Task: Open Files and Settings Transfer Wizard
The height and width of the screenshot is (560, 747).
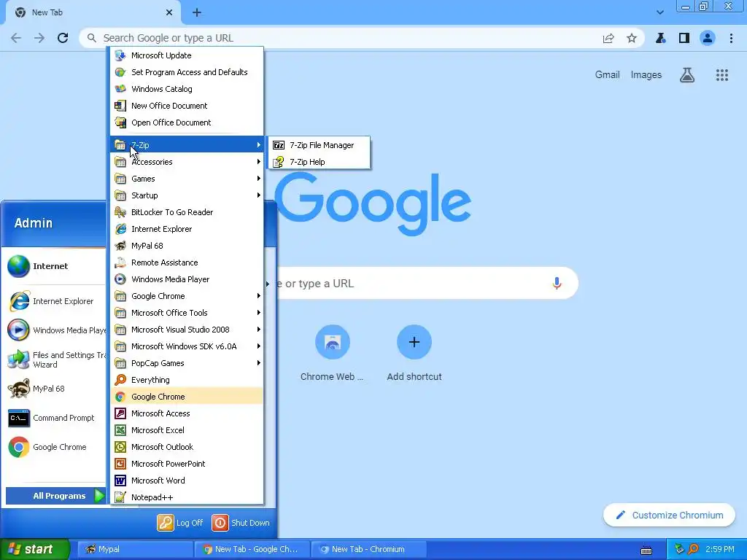Action: click(55, 360)
